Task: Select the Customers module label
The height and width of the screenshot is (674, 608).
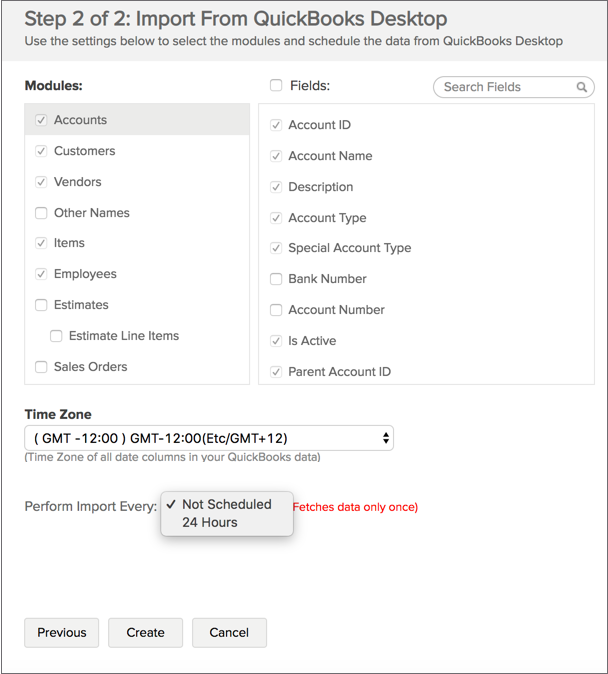Action: 85,151
